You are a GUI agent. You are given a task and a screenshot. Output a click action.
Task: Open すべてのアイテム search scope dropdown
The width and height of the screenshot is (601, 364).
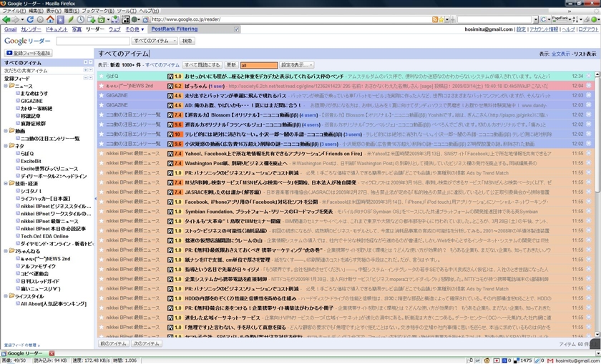pyautogui.click(x=155, y=41)
